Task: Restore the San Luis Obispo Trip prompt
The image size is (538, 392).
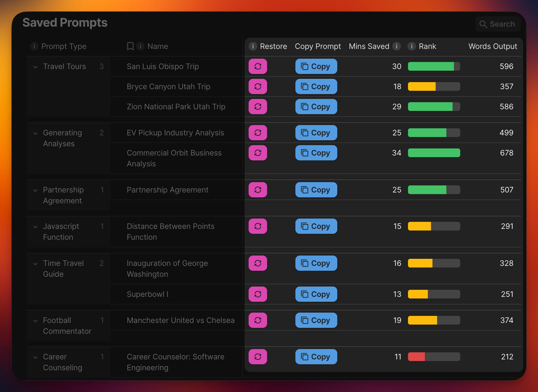Action: click(x=258, y=66)
